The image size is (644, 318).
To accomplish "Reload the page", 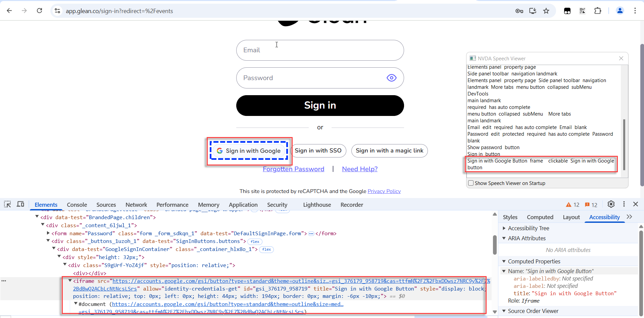I will (x=39, y=11).
